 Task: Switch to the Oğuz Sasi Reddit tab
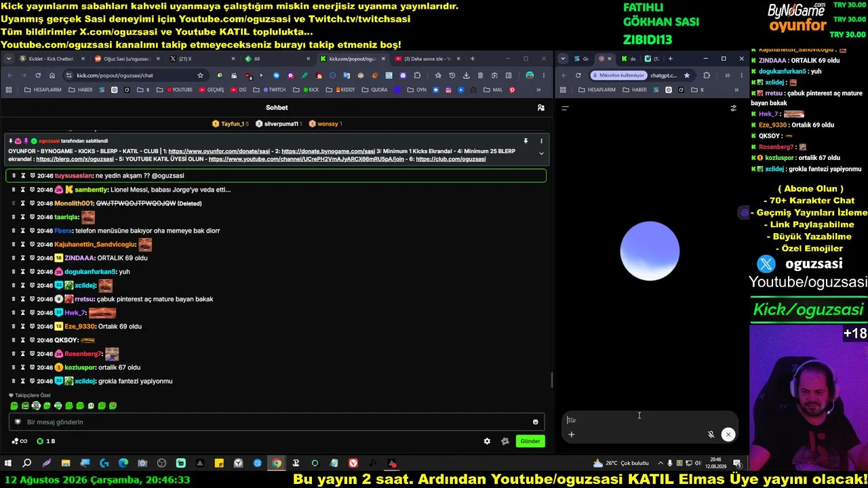point(127,59)
